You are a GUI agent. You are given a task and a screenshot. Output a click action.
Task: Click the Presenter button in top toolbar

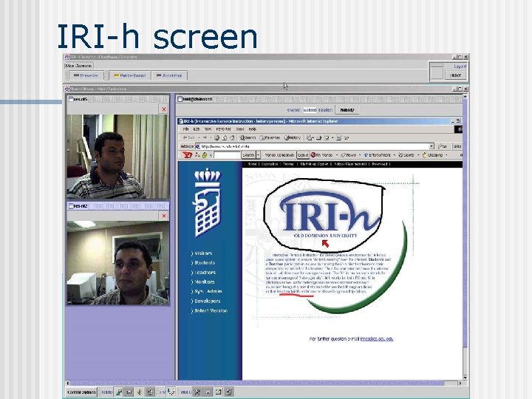(x=86, y=75)
